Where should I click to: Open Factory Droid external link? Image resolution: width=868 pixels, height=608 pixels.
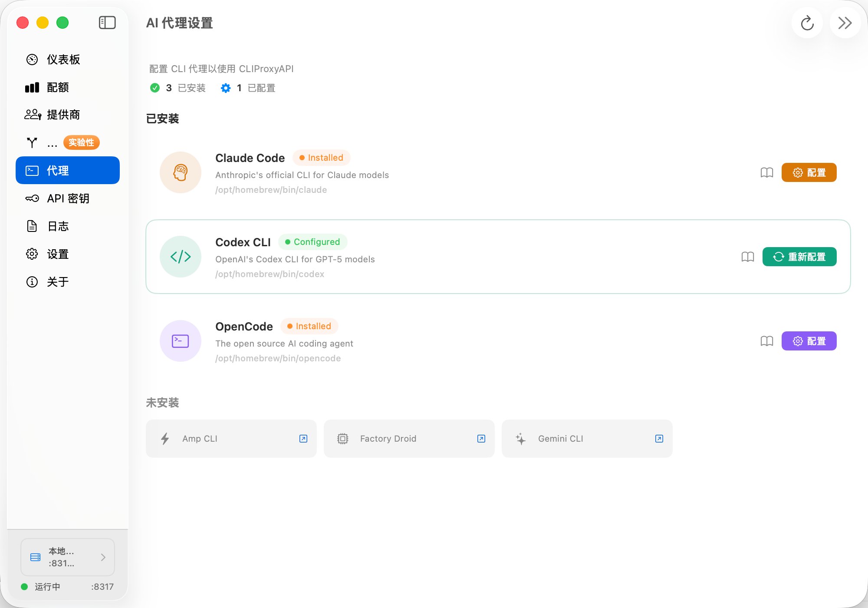click(x=481, y=439)
